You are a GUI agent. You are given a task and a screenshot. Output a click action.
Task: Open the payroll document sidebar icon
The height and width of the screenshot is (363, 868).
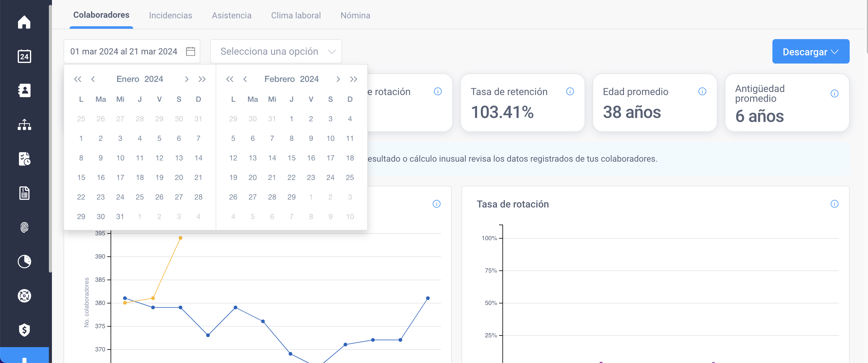24,193
